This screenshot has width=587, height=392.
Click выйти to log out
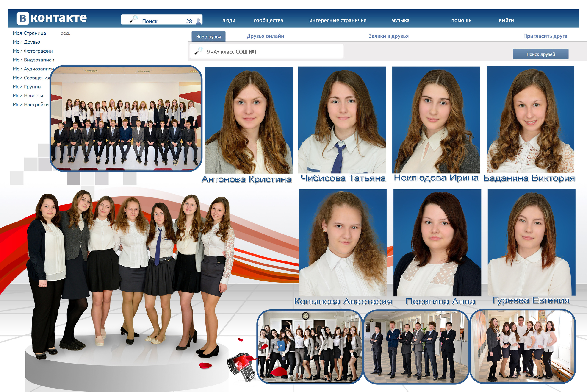506,20
